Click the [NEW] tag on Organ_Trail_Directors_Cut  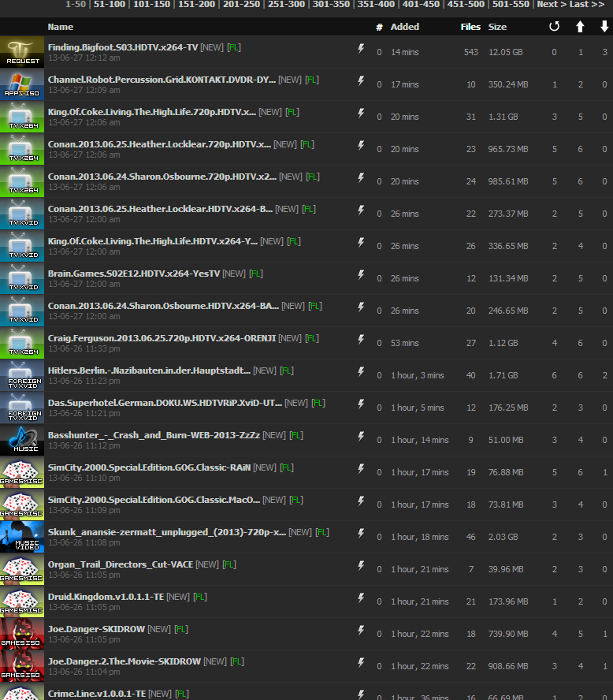pos(207,564)
